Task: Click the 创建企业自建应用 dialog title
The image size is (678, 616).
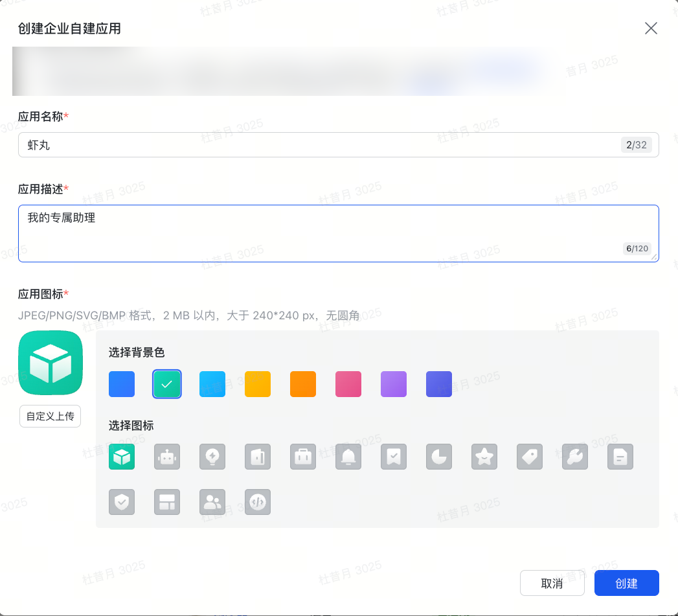Action: click(x=69, y=29)
